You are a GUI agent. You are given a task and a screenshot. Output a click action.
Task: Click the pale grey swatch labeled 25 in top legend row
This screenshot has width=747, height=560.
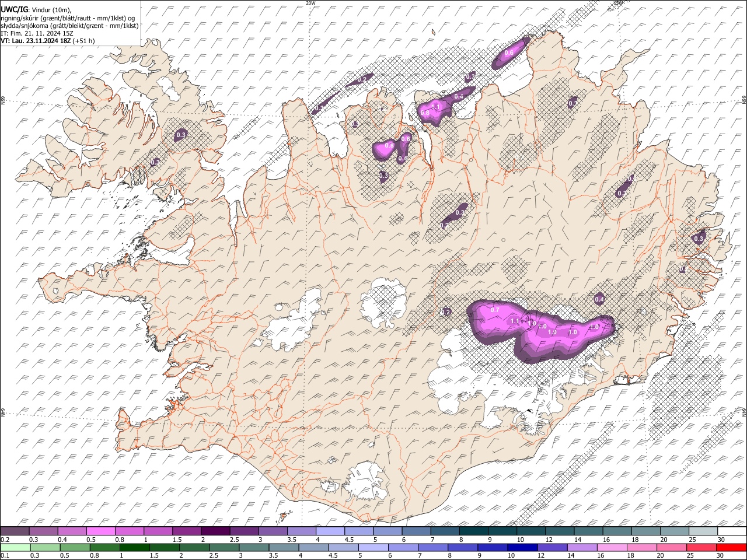pos(704,531)
